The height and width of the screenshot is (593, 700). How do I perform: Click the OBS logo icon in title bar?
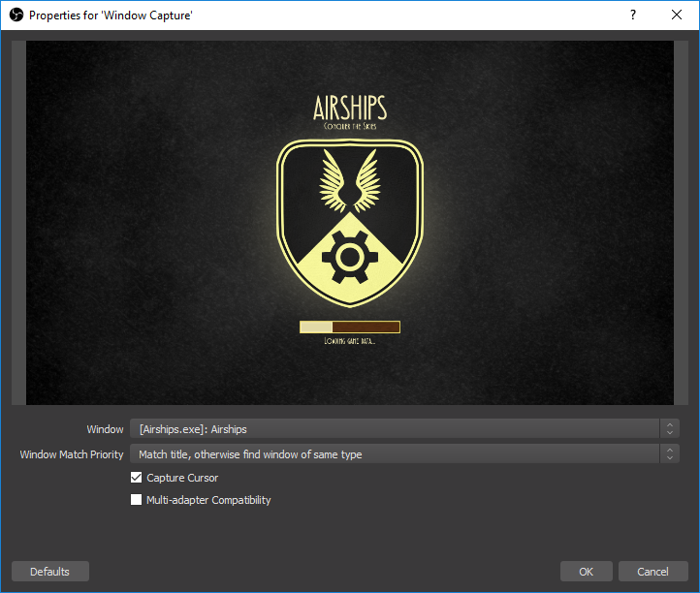coord(16,16)
